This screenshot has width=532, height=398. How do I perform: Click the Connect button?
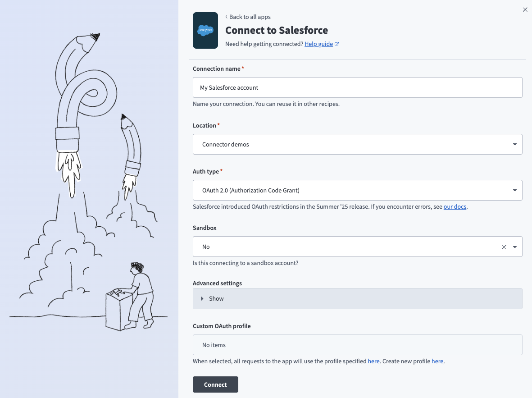click(215, 384)
